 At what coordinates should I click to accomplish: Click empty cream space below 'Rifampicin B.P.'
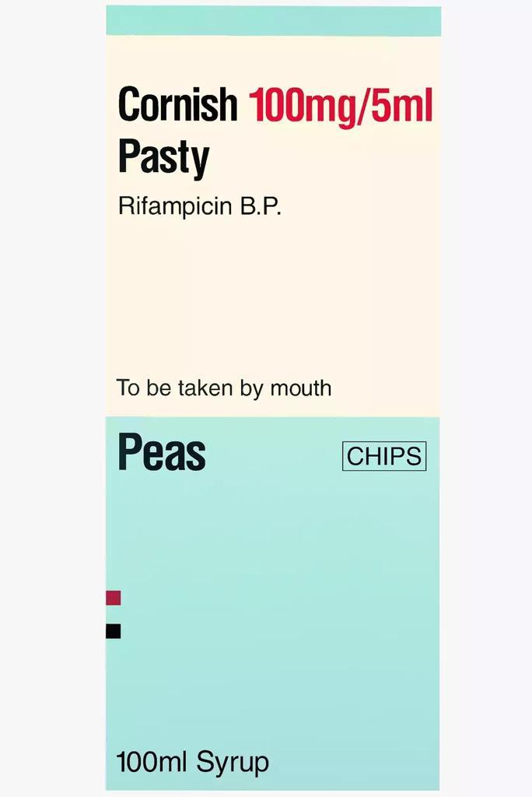[x=273, y=296]
